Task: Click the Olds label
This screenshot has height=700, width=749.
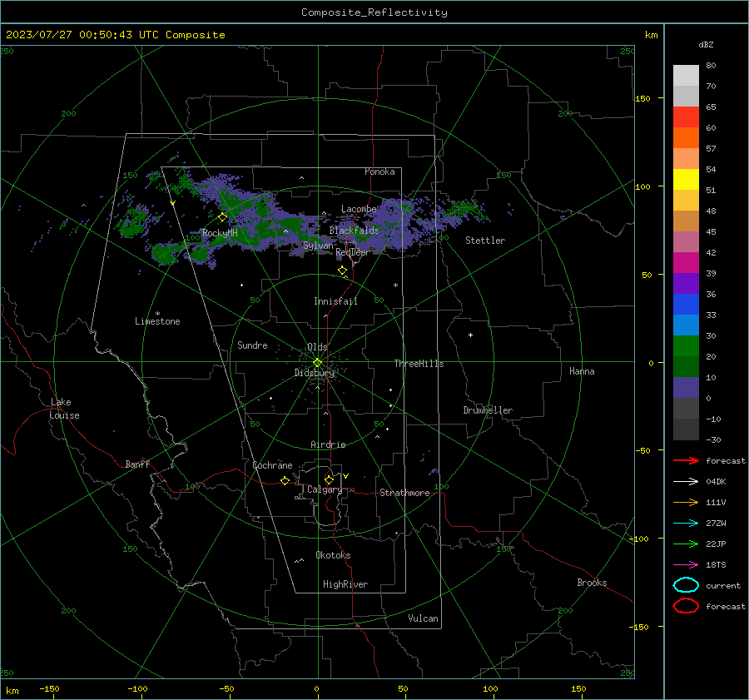Action: pyautogui.click(x=317, y=347)
